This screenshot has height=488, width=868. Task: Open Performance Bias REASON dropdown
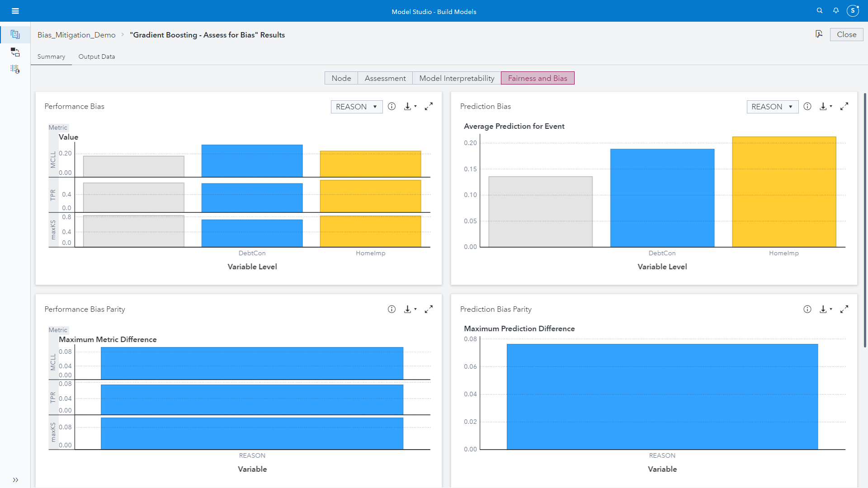356,107
